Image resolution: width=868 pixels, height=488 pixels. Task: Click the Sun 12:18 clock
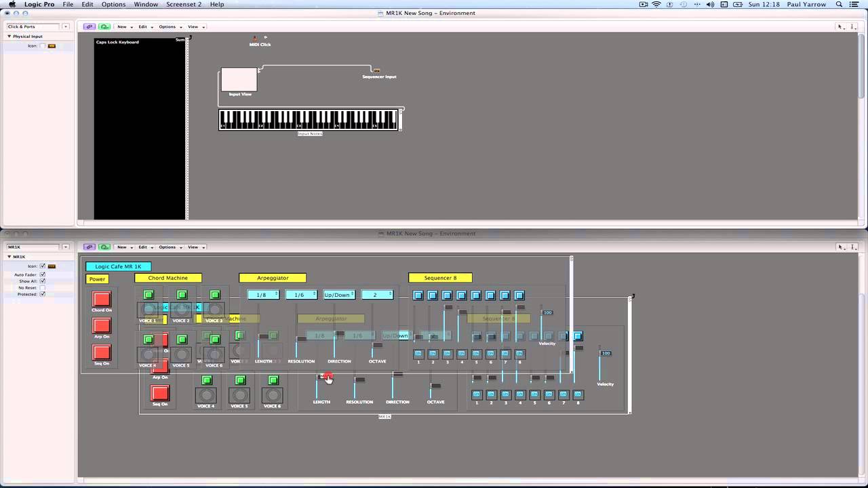click(765, 4)
